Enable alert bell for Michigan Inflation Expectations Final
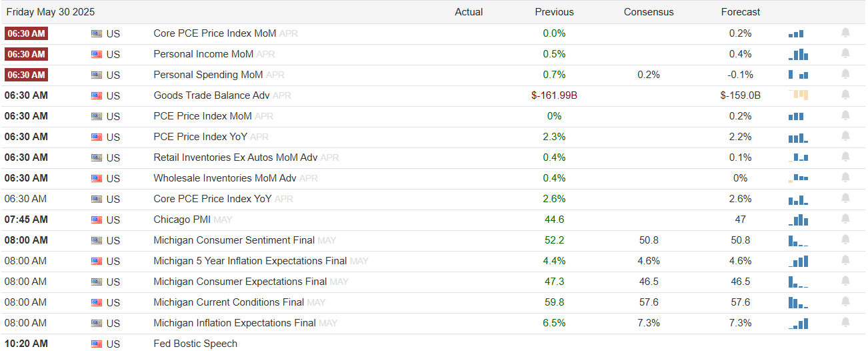The height and width of the screenshot is (351, 868). [x=845, y=322]
